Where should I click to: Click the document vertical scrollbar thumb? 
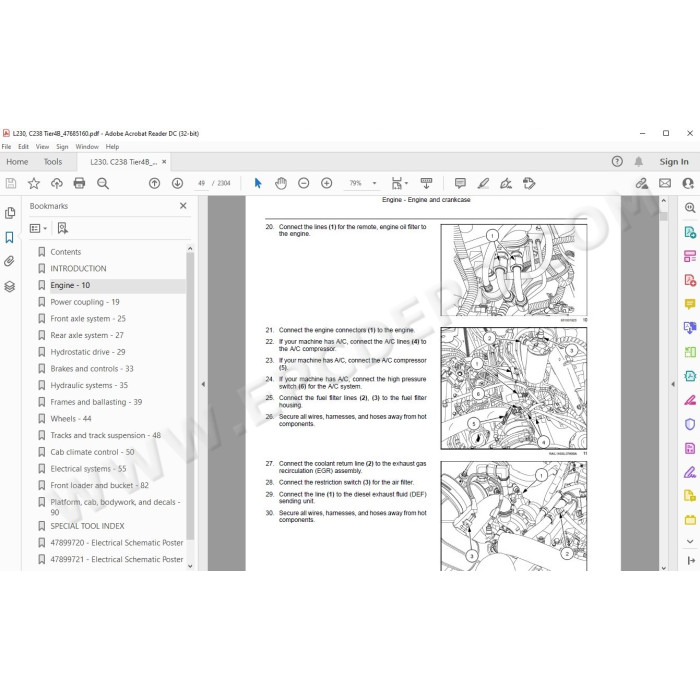pyautogui.click(x=663, y=216)
